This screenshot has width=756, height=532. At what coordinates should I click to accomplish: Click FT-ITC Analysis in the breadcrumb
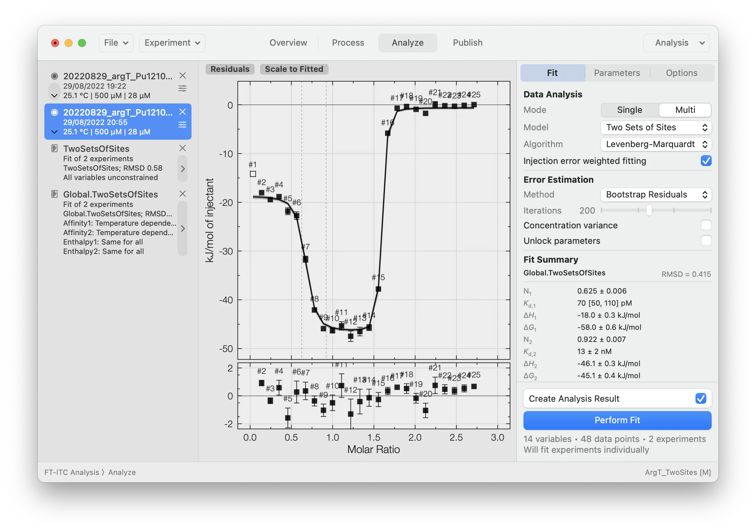pyautogui.click(x=72, y=473)
